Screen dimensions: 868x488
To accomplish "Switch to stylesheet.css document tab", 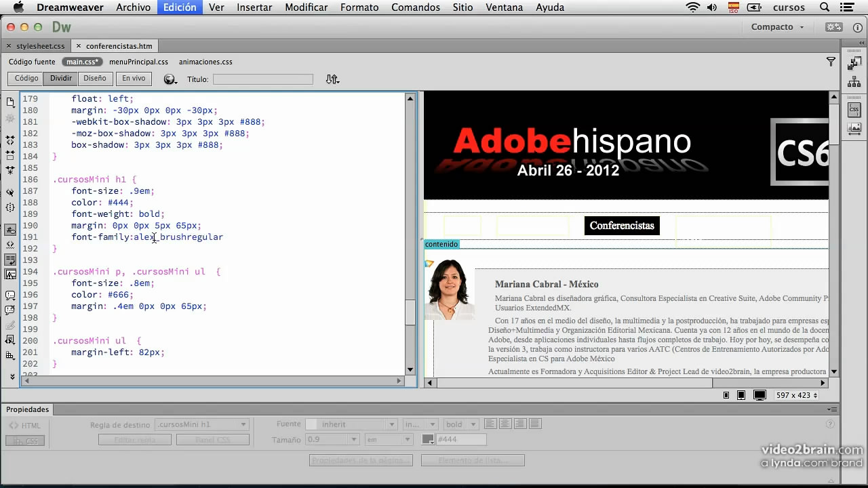I will pyautogui.click(x=35, y=46).
